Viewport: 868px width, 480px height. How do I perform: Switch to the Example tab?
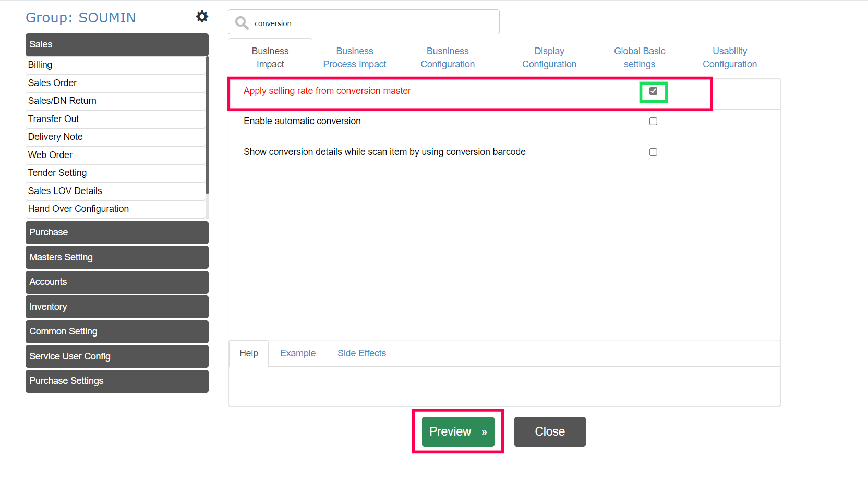(298, 354)
